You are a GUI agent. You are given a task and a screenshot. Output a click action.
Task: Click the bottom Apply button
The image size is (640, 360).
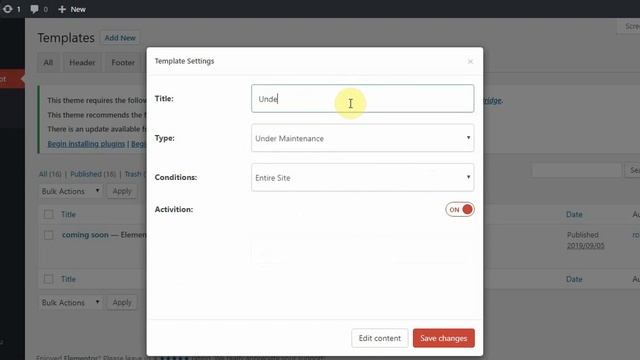(x=122, y=302)
